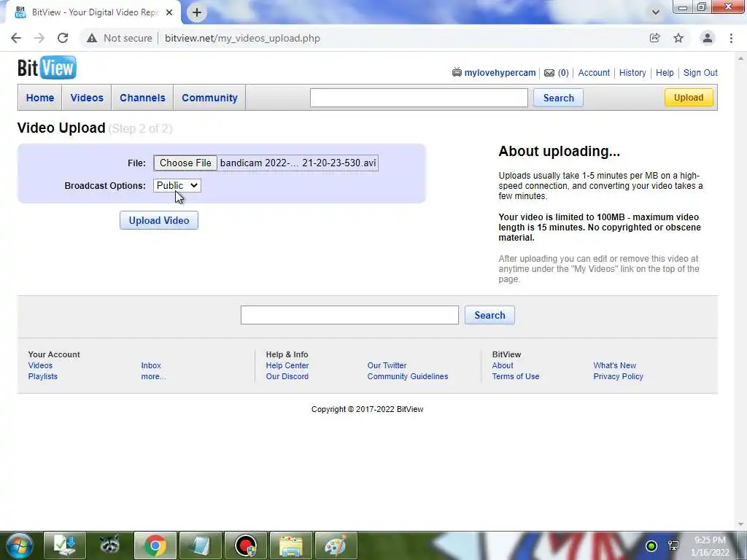This screenshot has height=560, width=747.
Task: Open the Bandicam recorder taskbar icon
Action: 246,545
